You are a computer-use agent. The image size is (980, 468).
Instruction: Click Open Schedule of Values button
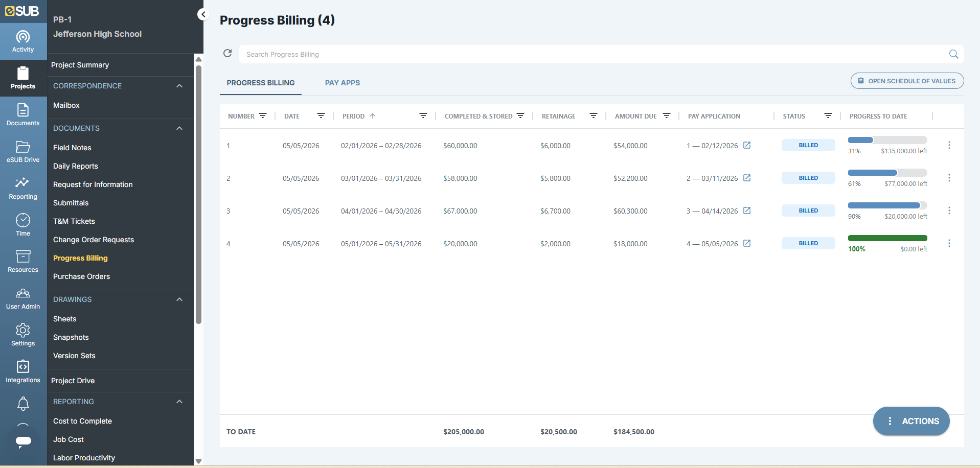(907, 81)
